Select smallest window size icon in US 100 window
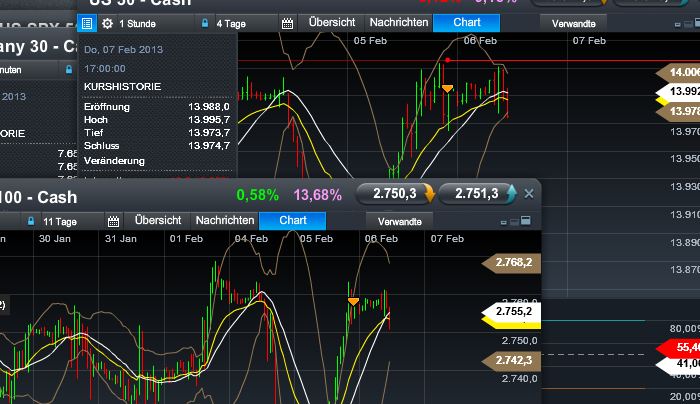Viewport: 700px width, 404px height. 504,222
